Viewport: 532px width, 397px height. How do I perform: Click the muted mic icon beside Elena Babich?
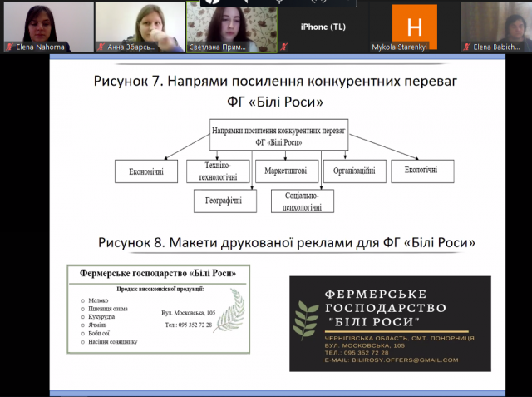pyautogui.click(x=467, y=47)
